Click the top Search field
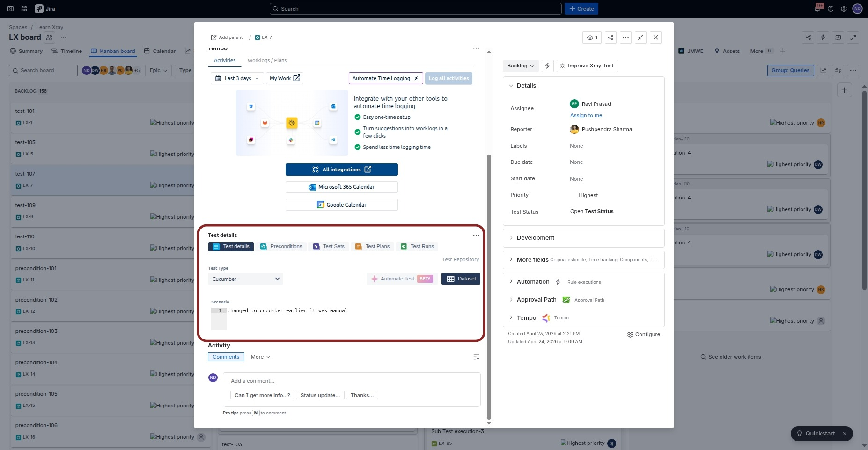 coord(416,9)
